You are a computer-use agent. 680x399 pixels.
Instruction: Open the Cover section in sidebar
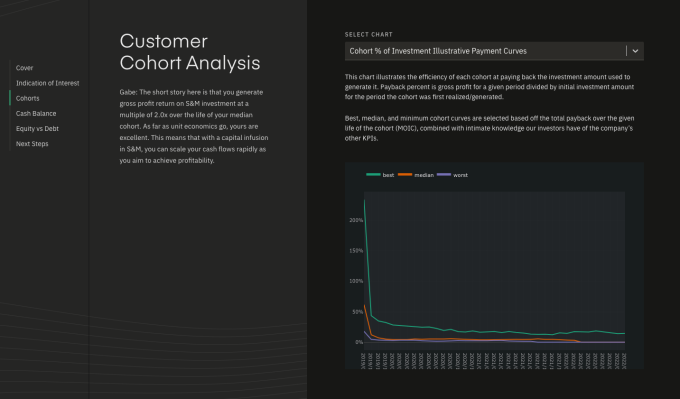(24, 68)
